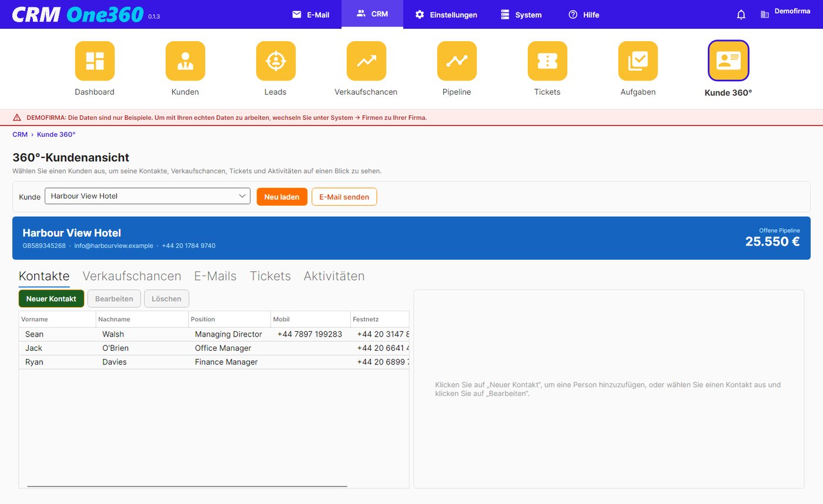Viewport: 823px width, 504px height.
Task: Expand the Kunde dropdown showing Harbour View Hotel
Action: (x=148, y=196)
